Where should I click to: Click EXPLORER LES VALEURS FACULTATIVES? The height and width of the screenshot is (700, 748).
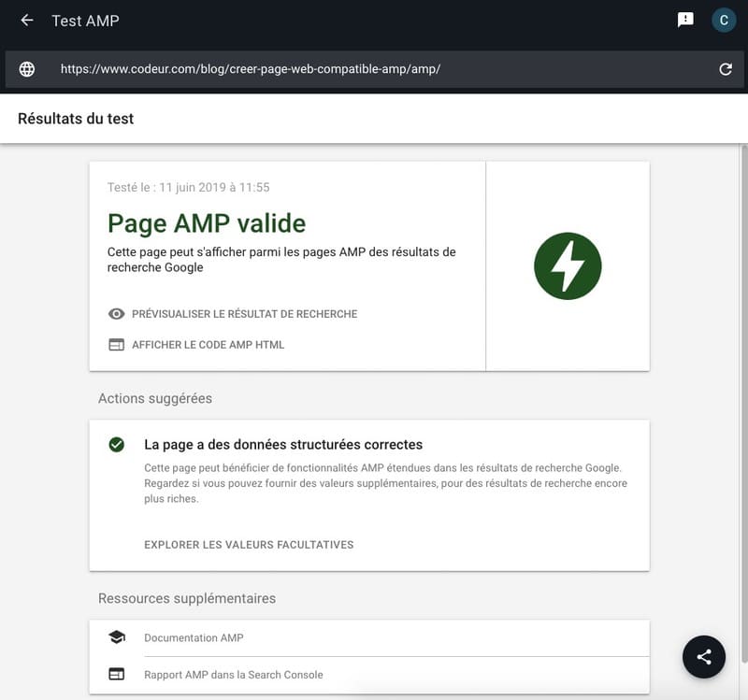click(x=249, y=545)
